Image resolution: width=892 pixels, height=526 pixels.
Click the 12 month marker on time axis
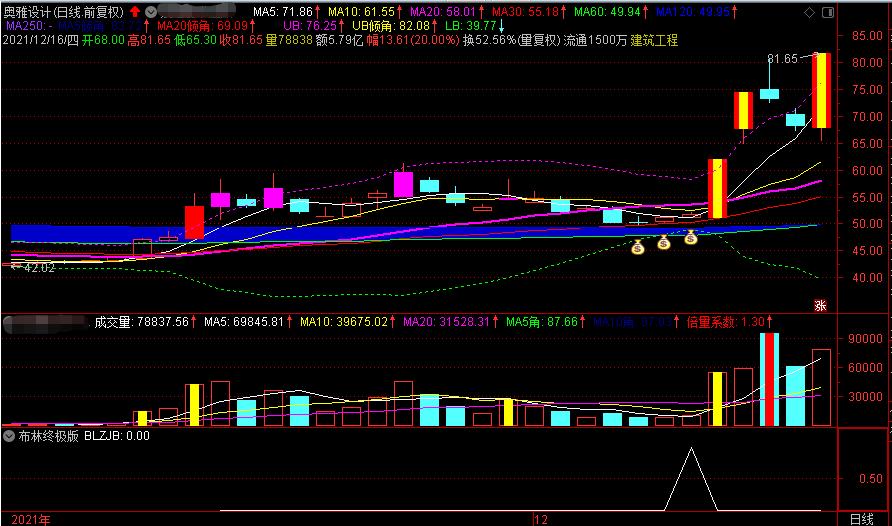coord(541,519)
